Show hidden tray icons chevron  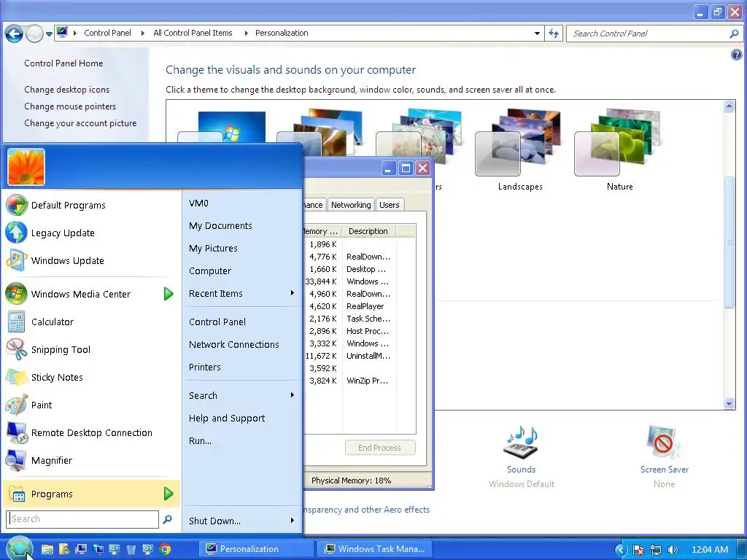point(620,550)
